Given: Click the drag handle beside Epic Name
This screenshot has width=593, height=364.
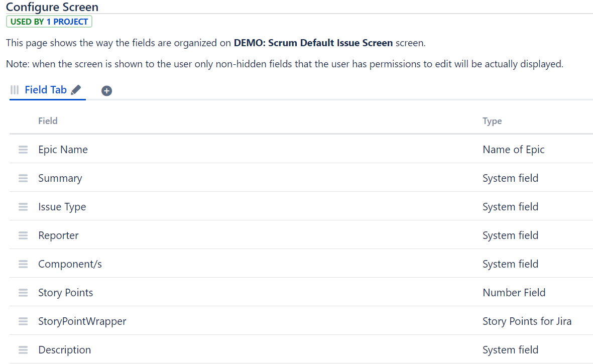Looking at the screenshot, I should (23, 150).
